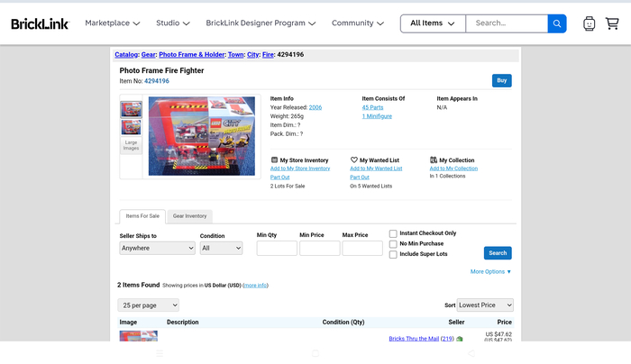
Task: Click the BrickLink logo
Action: (x=40, y=23)
